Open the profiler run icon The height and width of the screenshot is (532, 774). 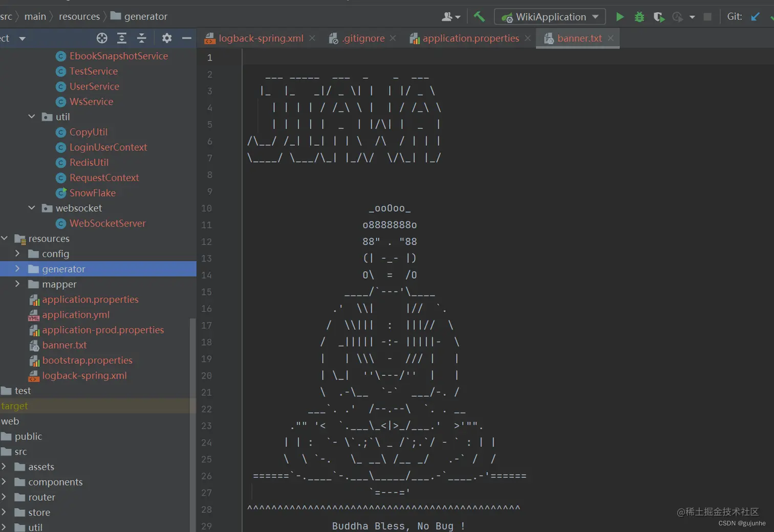(x=677, y=17)
